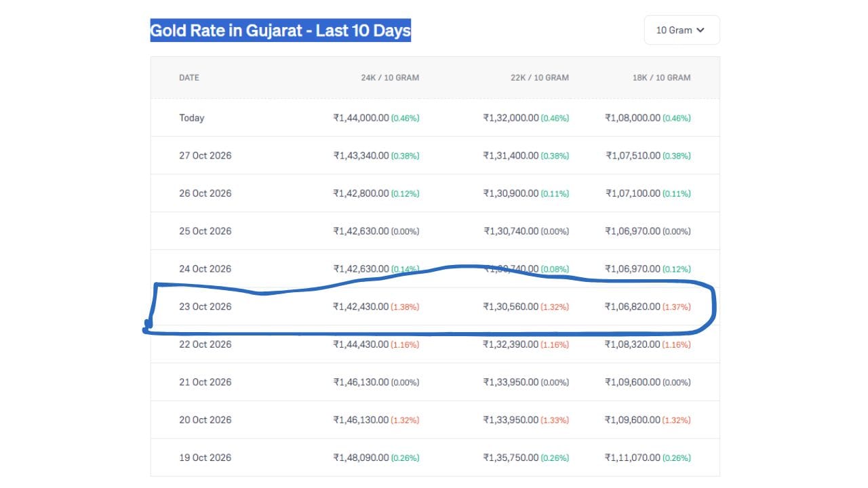Click the 24K / 10 GRAM header

click(x=390, y=77)
